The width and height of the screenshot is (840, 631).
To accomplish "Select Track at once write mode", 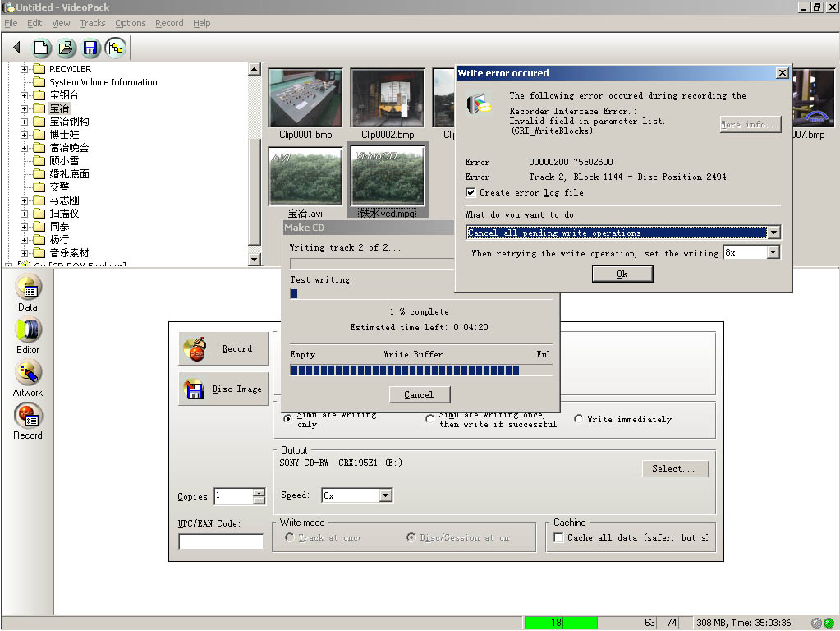I will 290,537.
